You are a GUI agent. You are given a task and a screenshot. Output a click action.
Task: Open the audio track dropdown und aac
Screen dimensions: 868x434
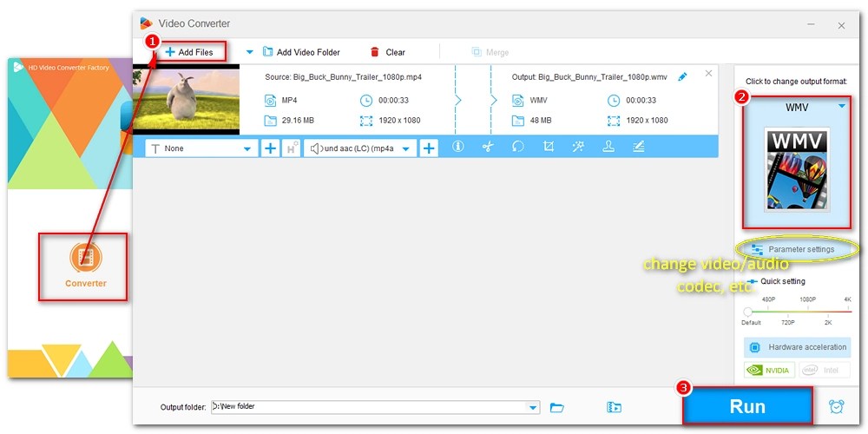360,148
